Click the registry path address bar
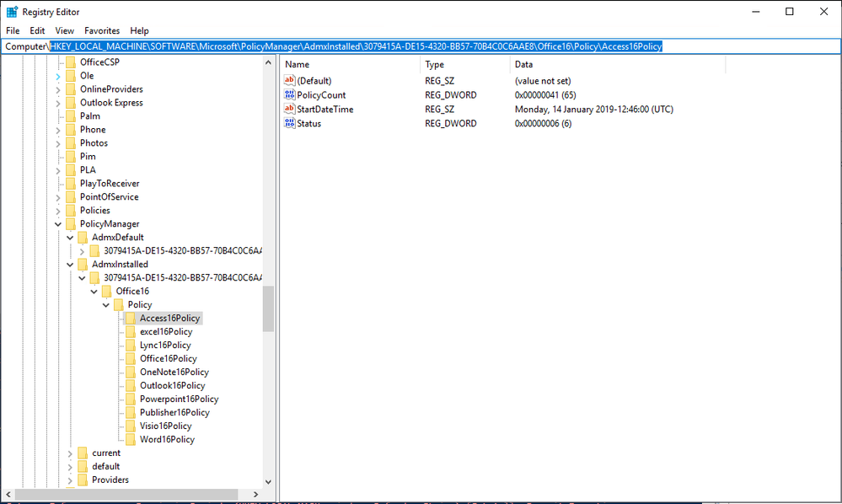 pos(421,46)
